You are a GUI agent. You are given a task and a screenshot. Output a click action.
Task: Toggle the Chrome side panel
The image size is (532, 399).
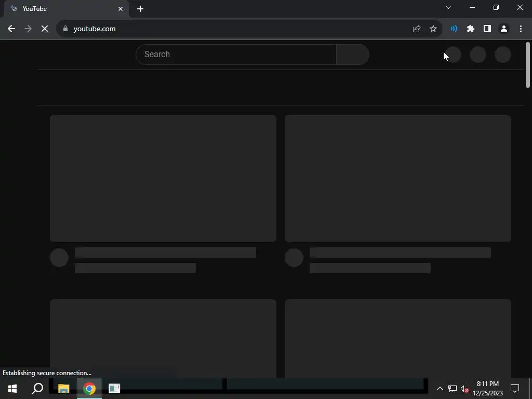pyautogui.click(x=487, y=29)
